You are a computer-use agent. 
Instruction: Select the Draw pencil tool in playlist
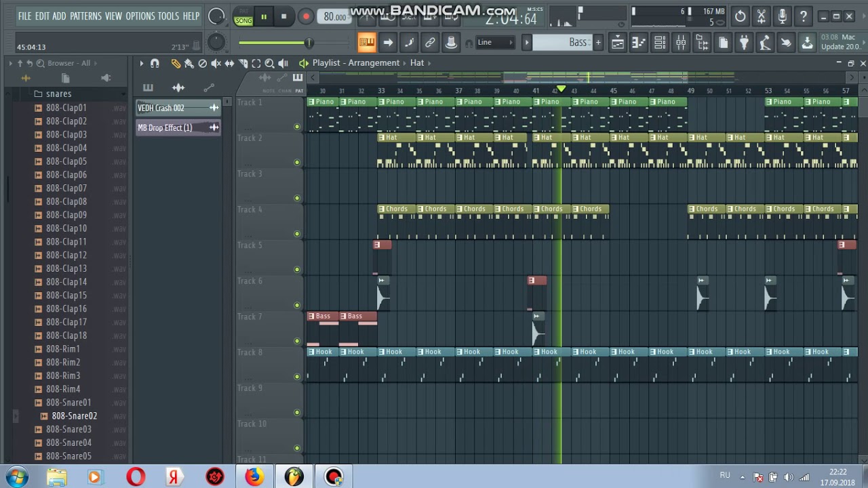[x=176, y=63]
